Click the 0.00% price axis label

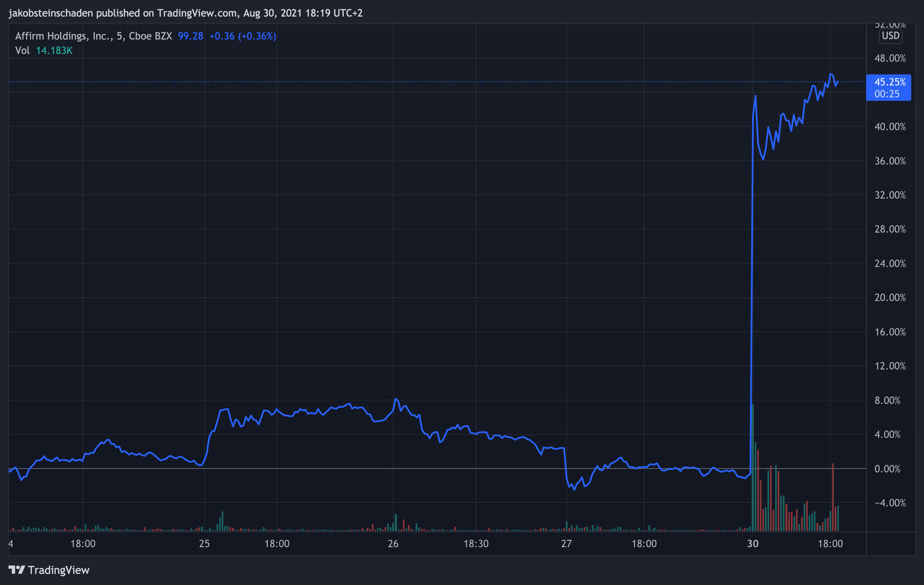(887, 469)
